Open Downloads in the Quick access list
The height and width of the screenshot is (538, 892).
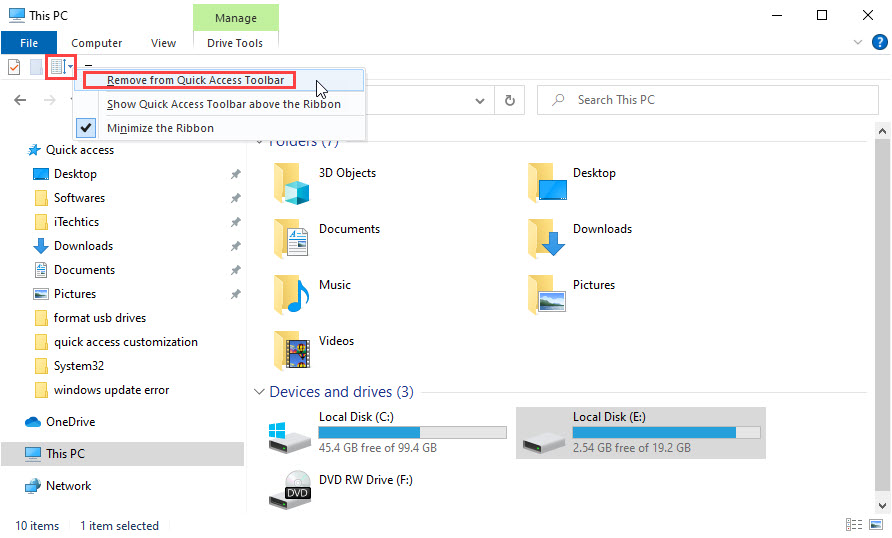pyautogui.click(x=83, y=246)
